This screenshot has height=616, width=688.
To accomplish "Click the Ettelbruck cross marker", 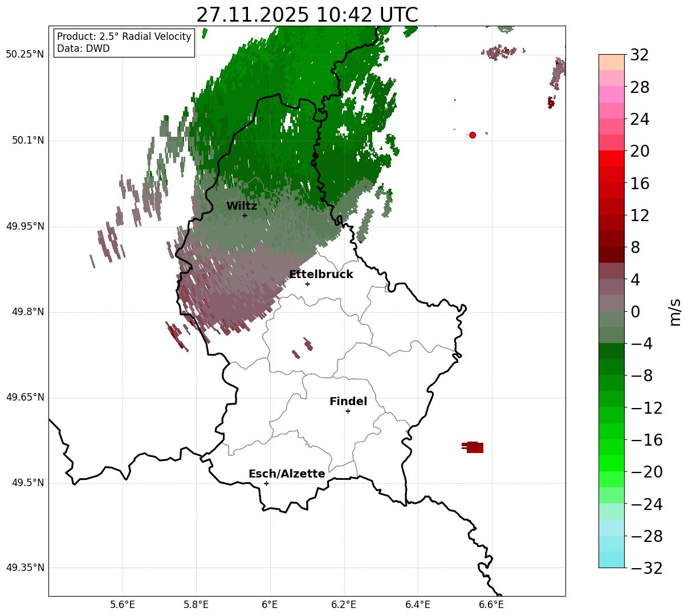I will pyautogui.click(x=308, y=284).
